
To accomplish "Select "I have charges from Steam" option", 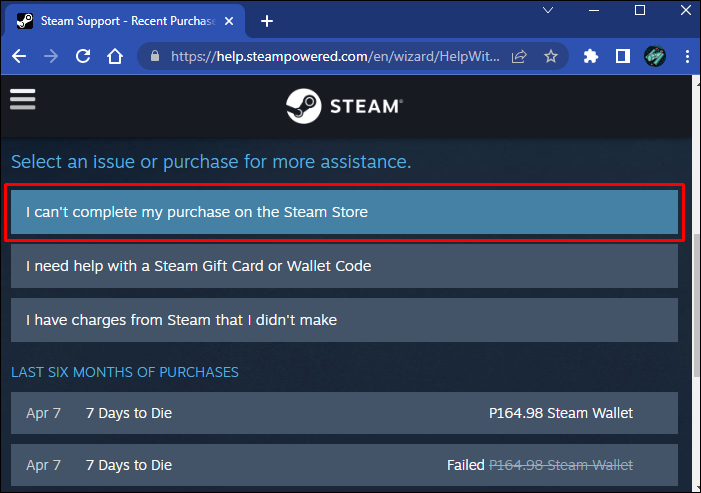I will pyautogui.click(x=345, y=320).
